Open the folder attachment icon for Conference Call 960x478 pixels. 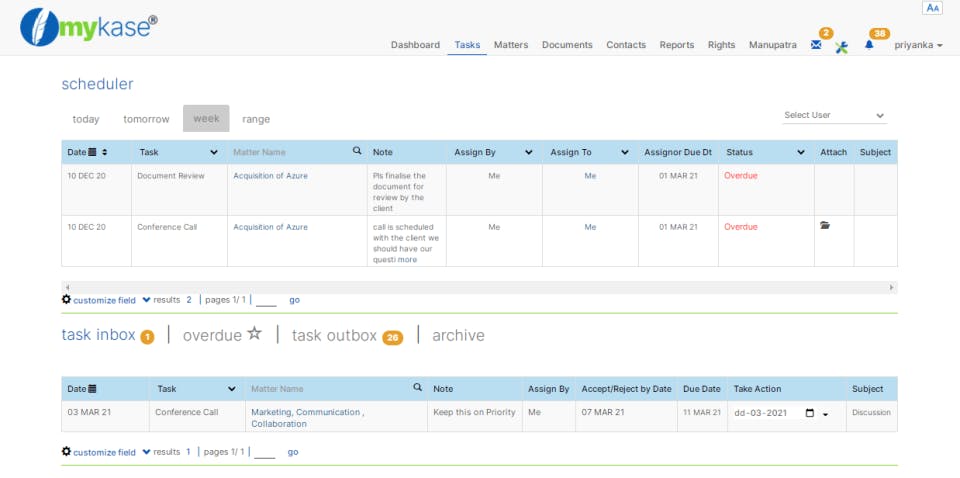pyautogui.click(x=825, y=226)
